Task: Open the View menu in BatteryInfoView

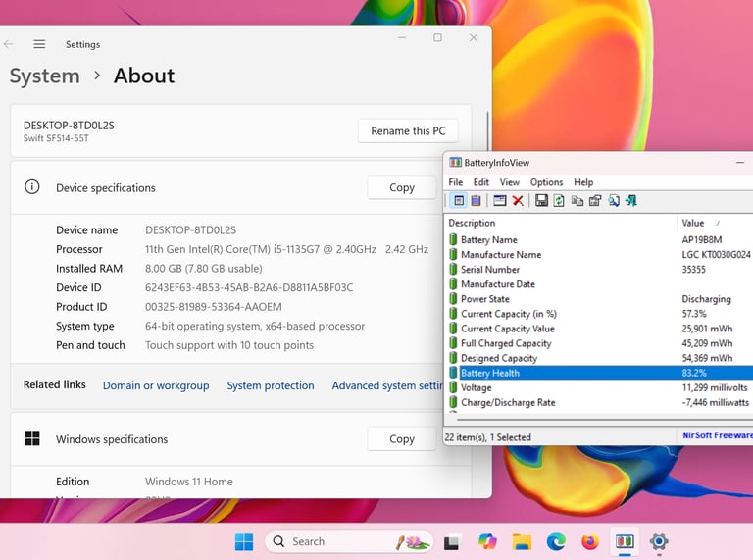Action: (x=509, y=182)
